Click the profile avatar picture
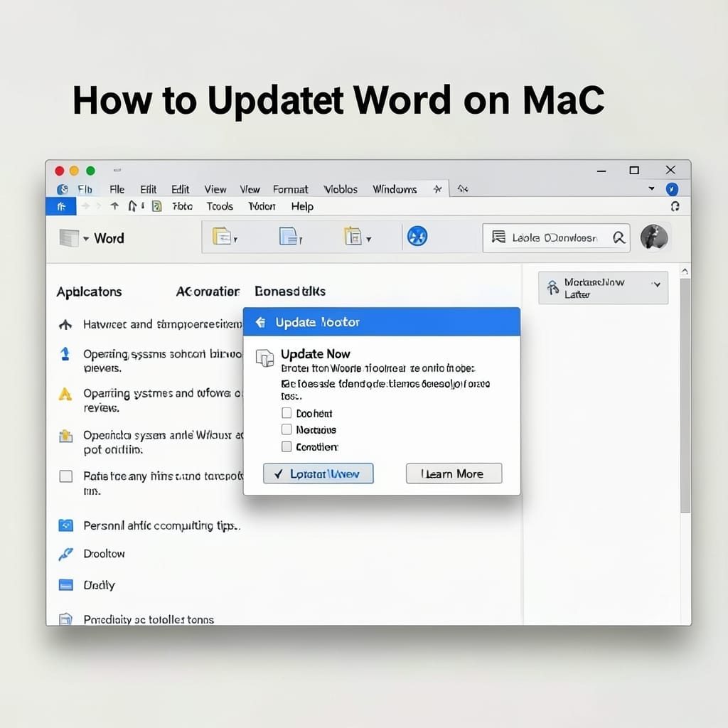Image resolution: width=728 pixels, height=728 pixels. click(x=654, y=237)
